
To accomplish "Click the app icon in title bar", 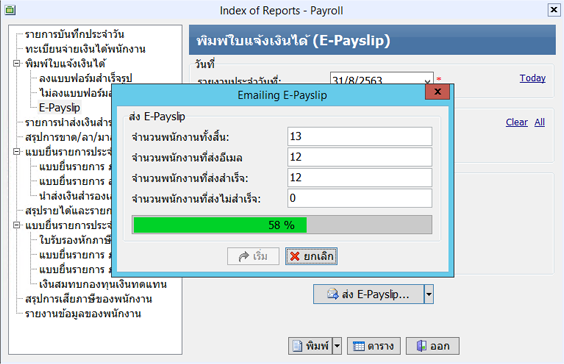I will pos(10,10).
